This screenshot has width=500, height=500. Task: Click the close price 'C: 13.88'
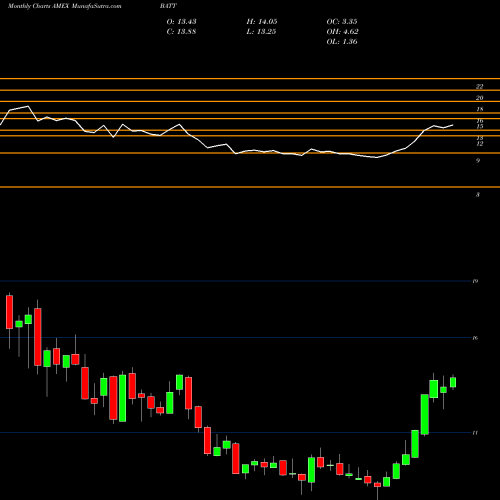[182, 32]
